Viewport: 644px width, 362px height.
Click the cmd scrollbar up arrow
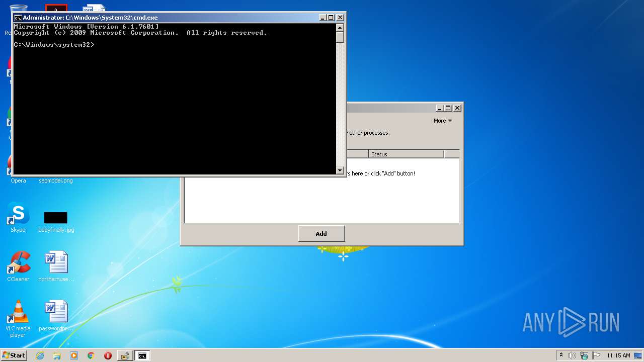340,28
